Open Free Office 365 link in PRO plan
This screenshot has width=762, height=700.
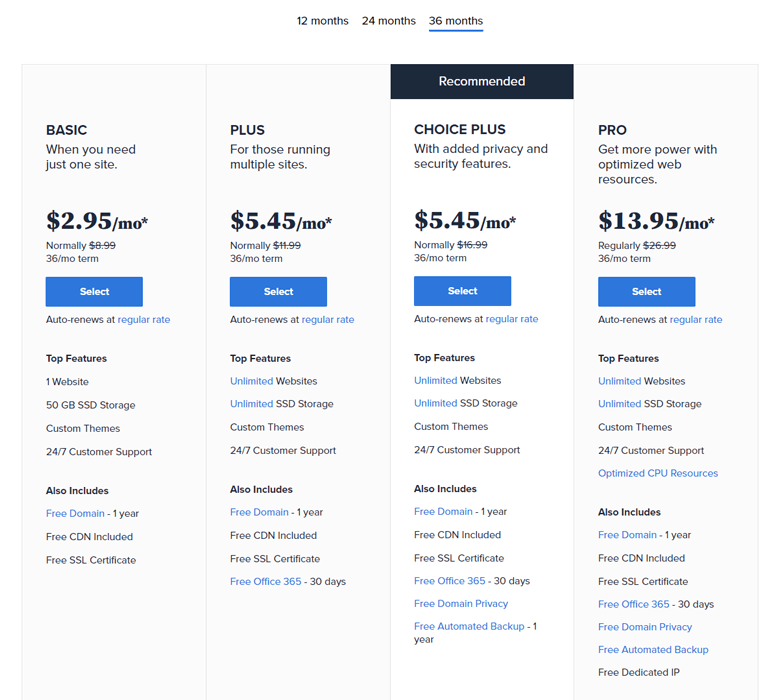[634, 604]
